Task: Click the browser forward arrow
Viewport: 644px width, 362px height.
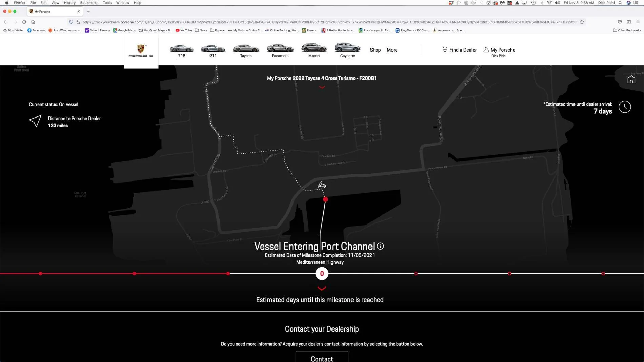Action: (x=15, y=22)
